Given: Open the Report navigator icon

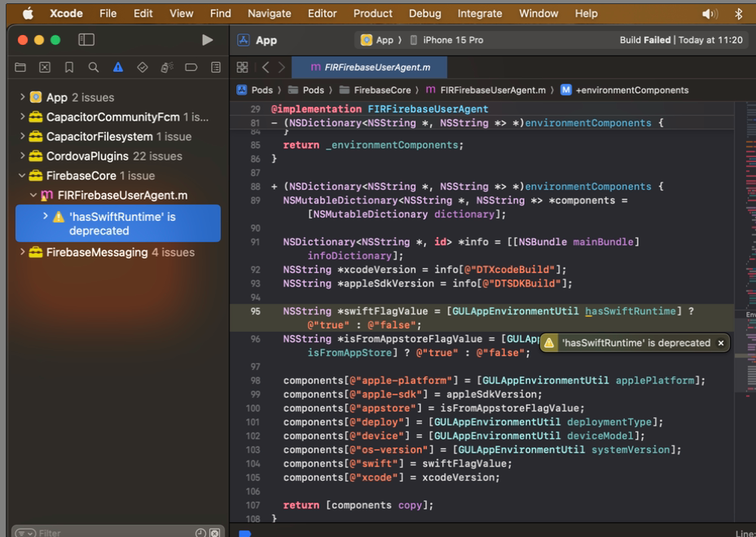Looking at the screenshot, I should click(216, 67).
